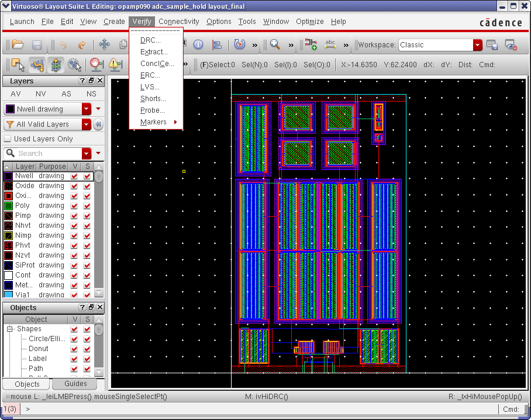Viewport: 531px width, 420px height.
Task: Click the layer filter reset arrows icon
Action: coord(98,124)
